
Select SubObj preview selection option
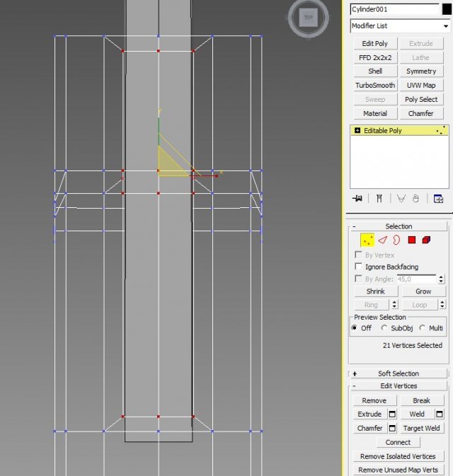tap(385, 328)
